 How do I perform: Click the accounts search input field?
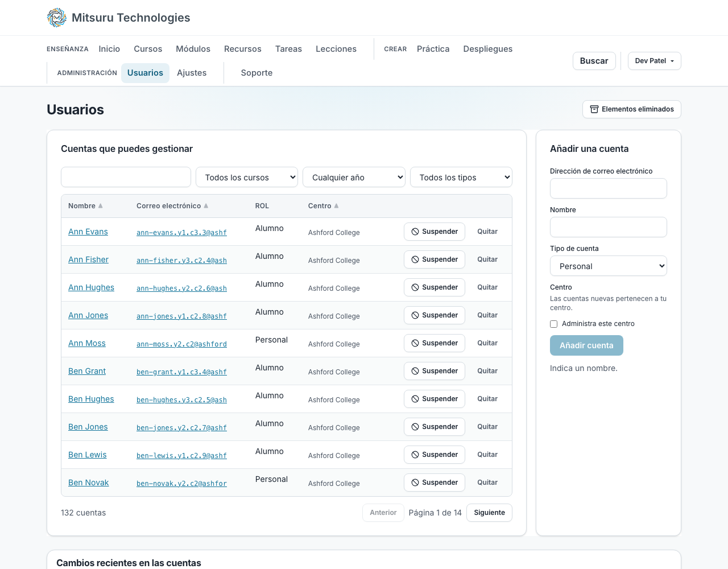126,177
